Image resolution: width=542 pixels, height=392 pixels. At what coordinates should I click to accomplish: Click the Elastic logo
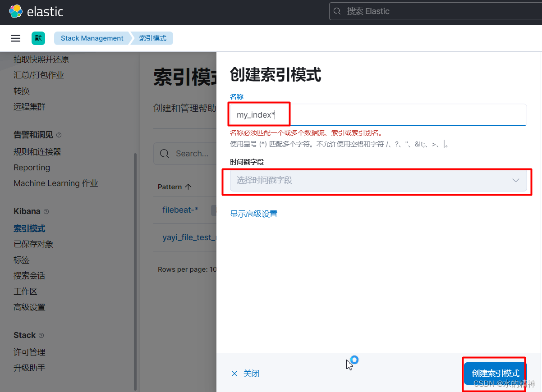click(36, 11)
